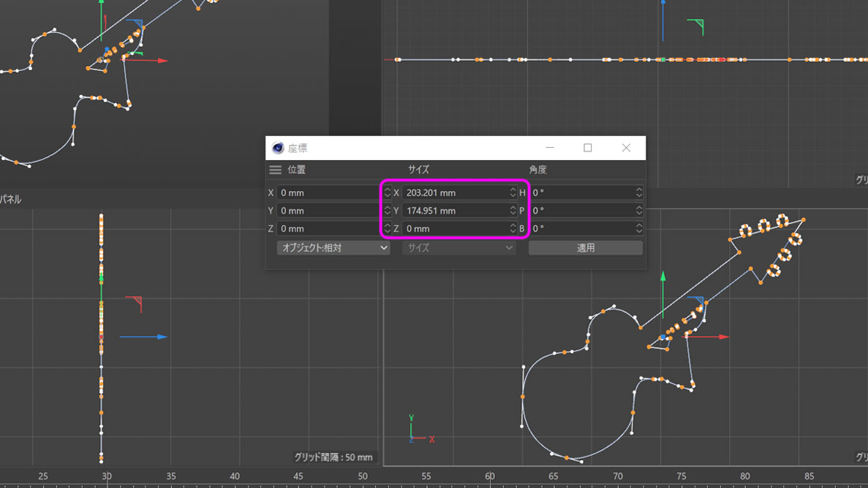Select the size X field 203.201 mm
The height and width of the screenshot is (488, 868).
[453, 192]
